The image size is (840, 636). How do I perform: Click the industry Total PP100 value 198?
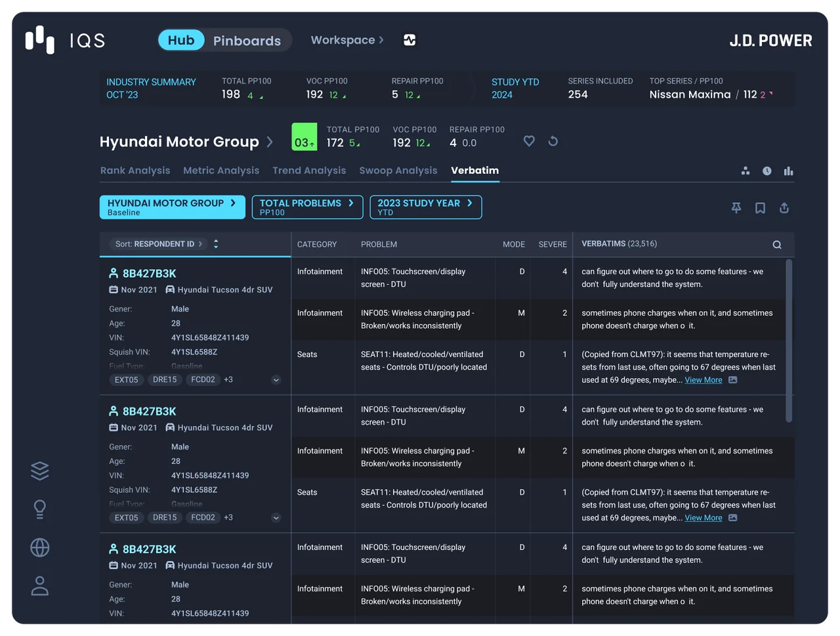pos(231,95)
